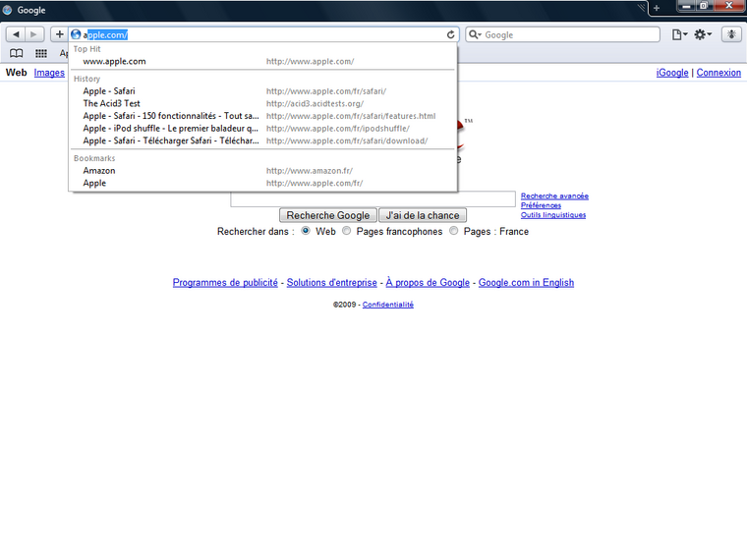Select Pages : France radio button
The height and width of the screenshot is (560, 747).
[454, 231]
